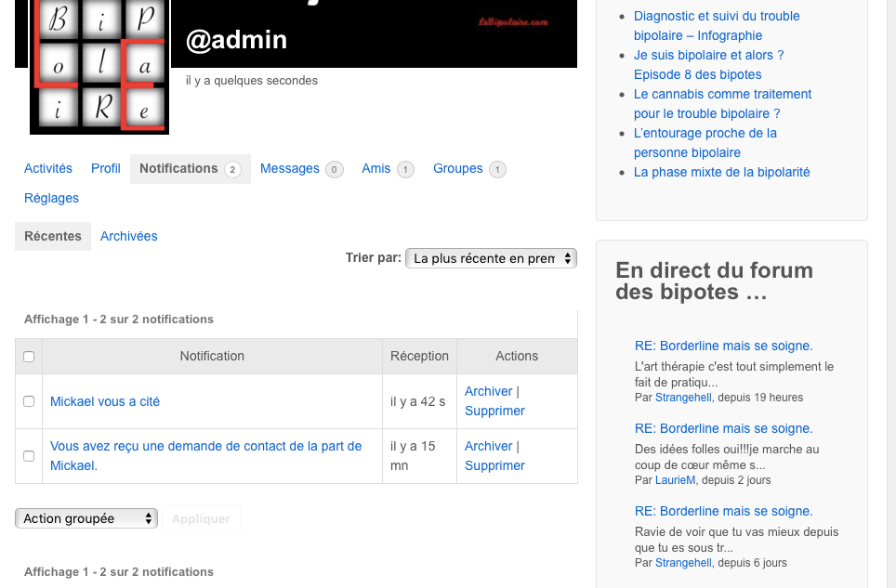Open the forum post about 'Des idées folles'
The height and width of the screenshot is (588, 896).
[x=723, y=428]
